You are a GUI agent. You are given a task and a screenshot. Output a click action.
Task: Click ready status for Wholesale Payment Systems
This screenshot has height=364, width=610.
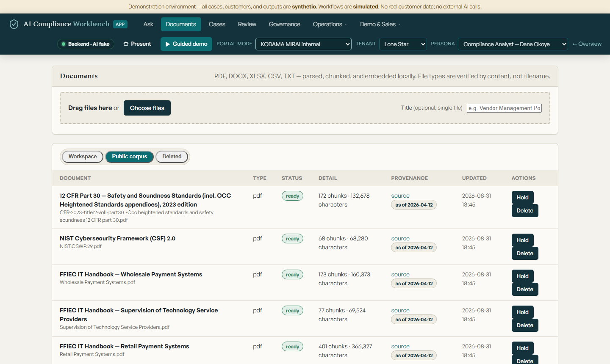click(292, 275)
